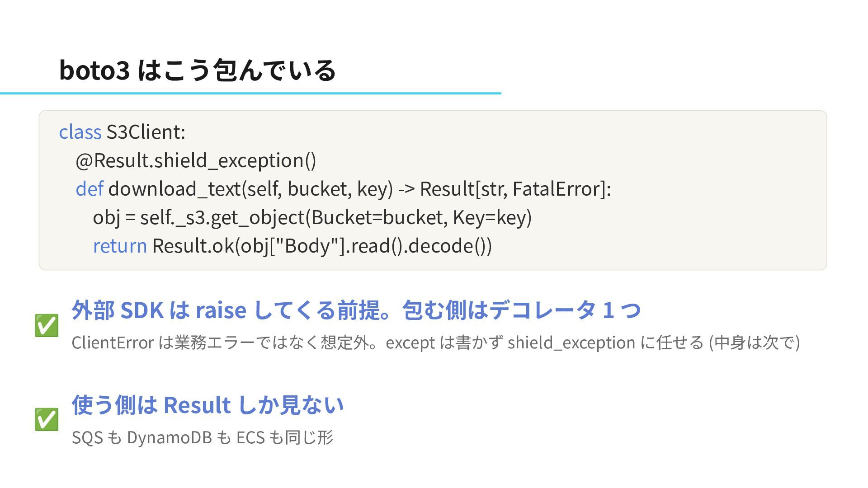This screenshot has height=488, width=868.
Task: Click the 'return' keyword in code
Action: coord(120,246)
